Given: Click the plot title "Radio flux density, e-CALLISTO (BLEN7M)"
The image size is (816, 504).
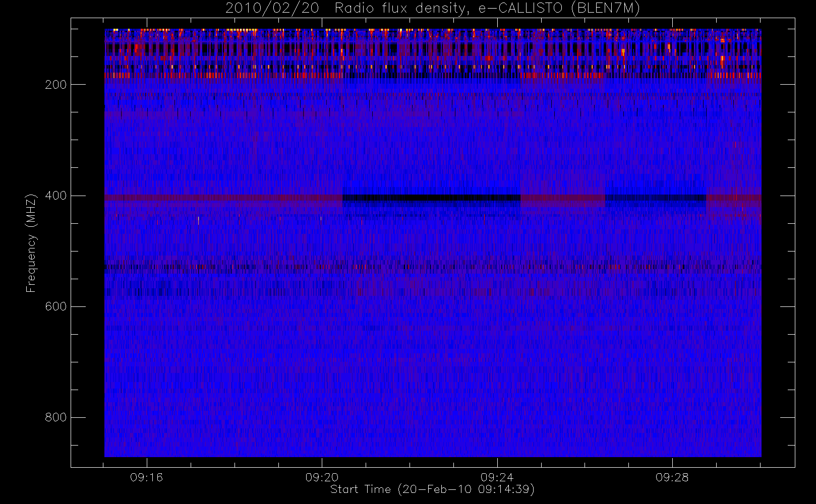Looking at the screenshot, I should (x=487, y=9).
